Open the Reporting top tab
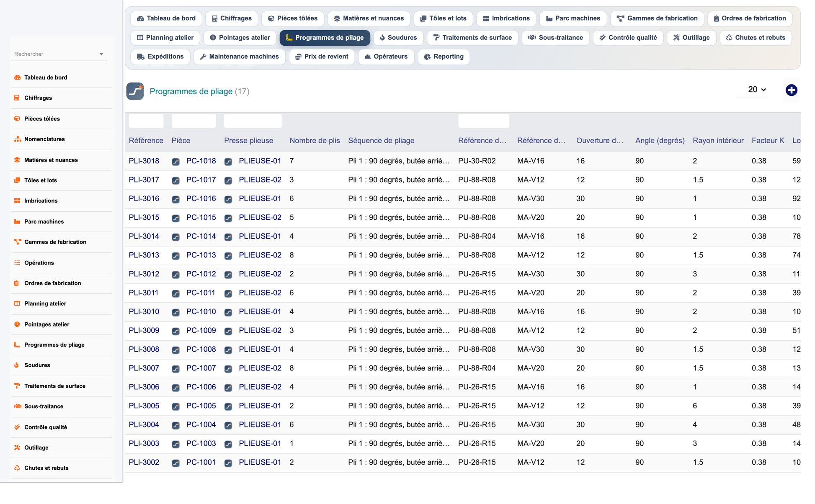The height and width of the screenshot is (504, 815). point(444,57)
